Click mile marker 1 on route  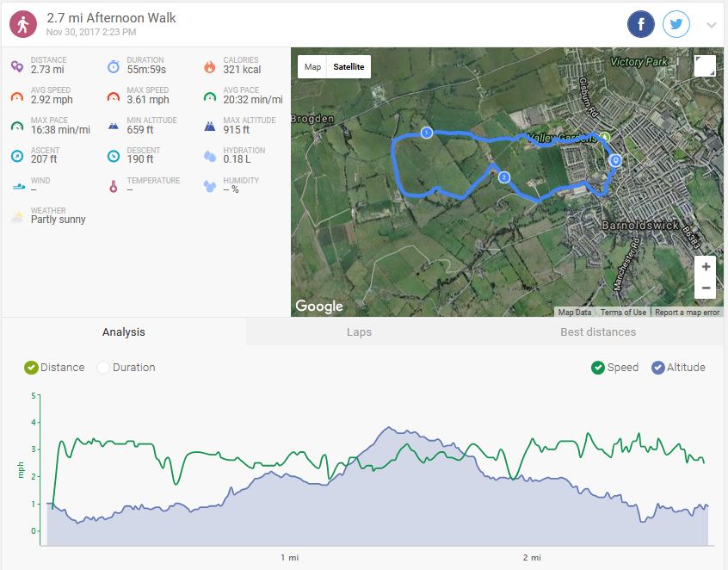426,132
